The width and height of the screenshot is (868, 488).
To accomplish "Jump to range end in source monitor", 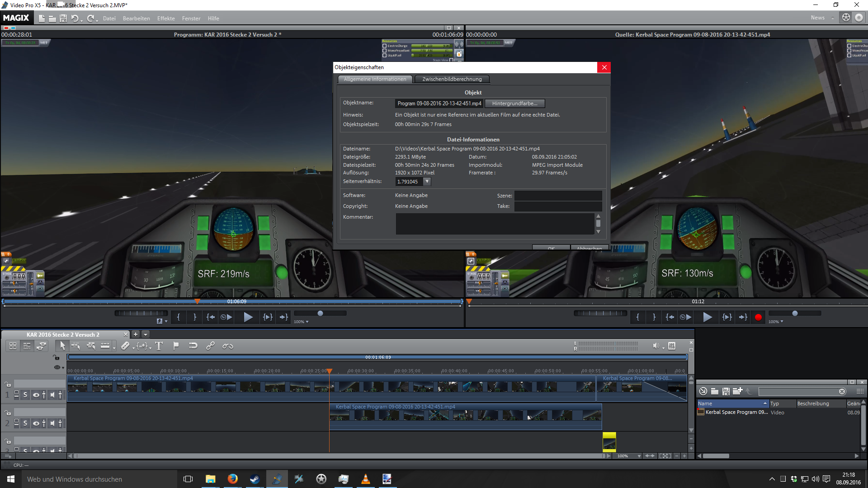I will click(743, 317).
